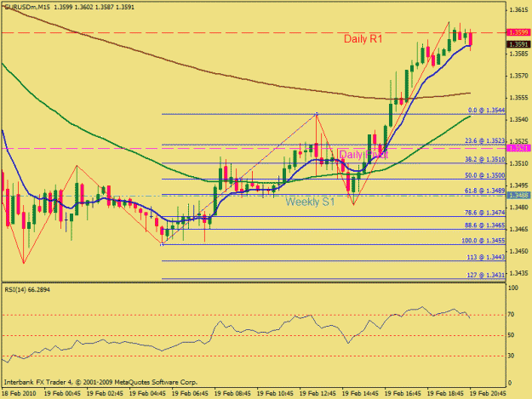
Task: Click the 1.3555 price scale value
Action: [x=518, y=98]
